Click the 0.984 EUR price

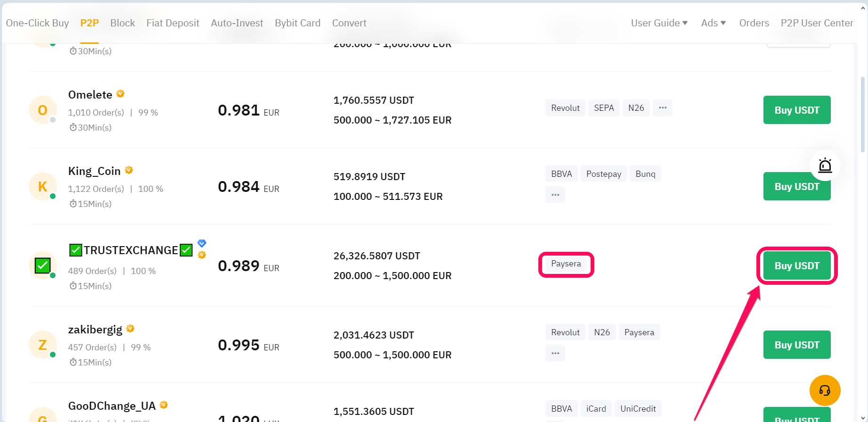coord(249,187)
